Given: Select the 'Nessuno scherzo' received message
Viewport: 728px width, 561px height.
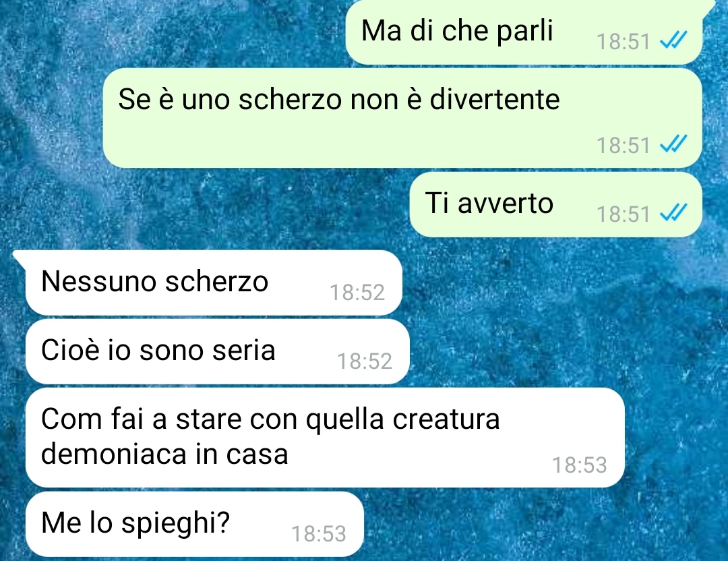Looking at the screenshot, I should point(214,283).
